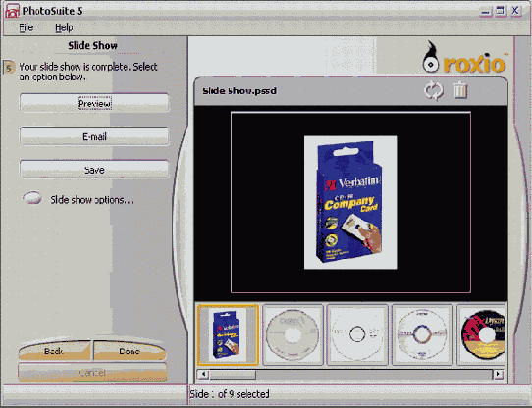Click the Cancel button
The height and width of the screenshot is (408, 532).
92,373
